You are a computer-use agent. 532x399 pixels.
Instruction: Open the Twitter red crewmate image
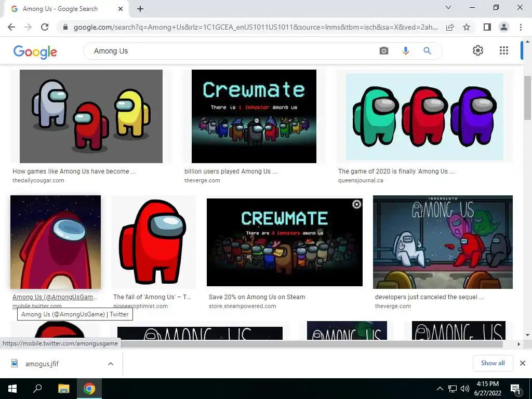coord(56,242)
